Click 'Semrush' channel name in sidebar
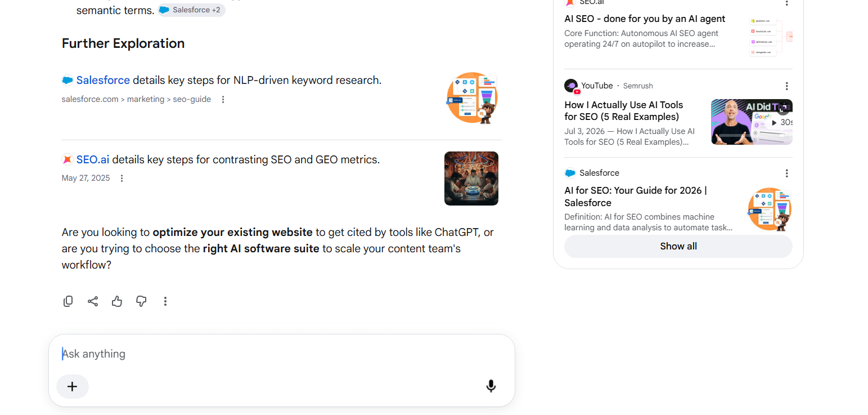Screen dimensions: 868x415 638,86
